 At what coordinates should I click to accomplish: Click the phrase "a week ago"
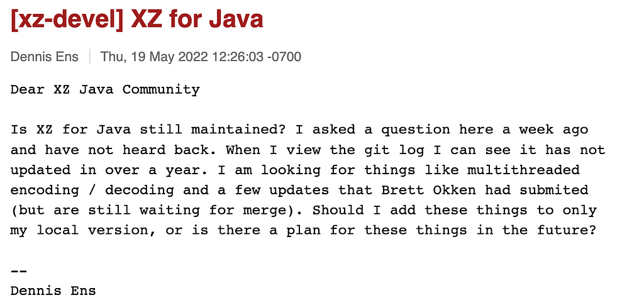pyautogui.click(x=545, y=130)
